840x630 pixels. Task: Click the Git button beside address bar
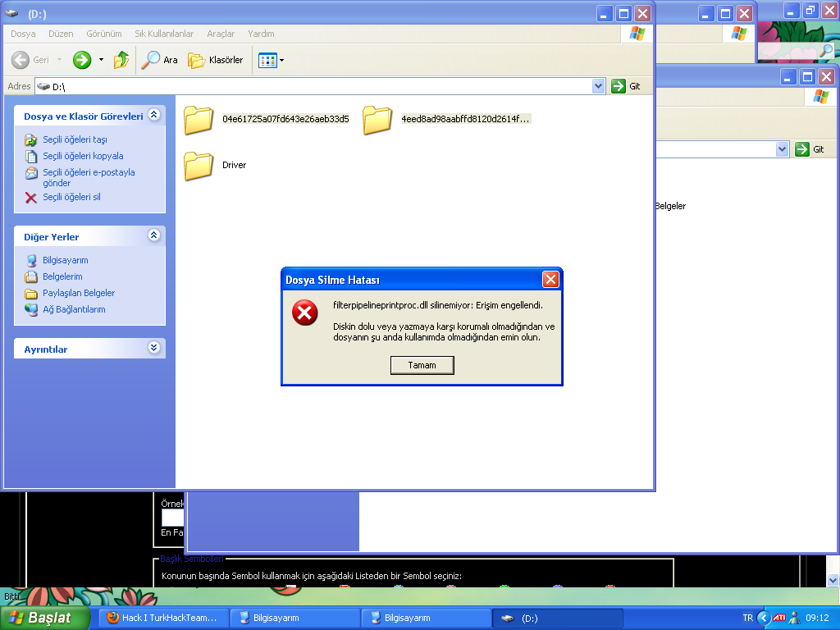(628, 86)
